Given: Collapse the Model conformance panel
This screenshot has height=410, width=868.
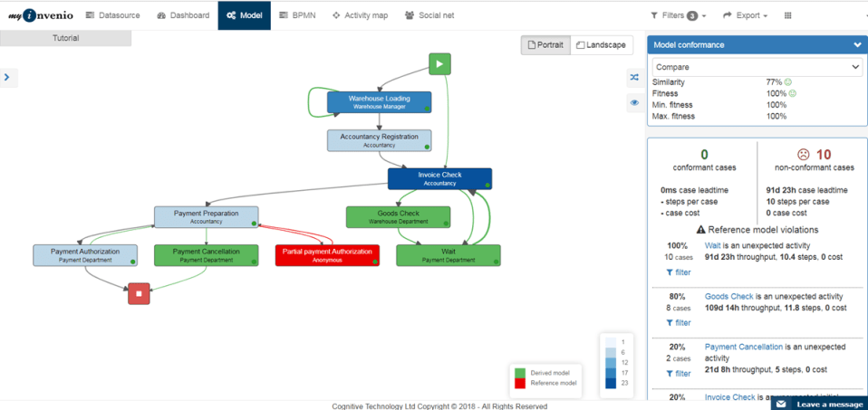Looking at the screenshot, I should pos(857,44).
